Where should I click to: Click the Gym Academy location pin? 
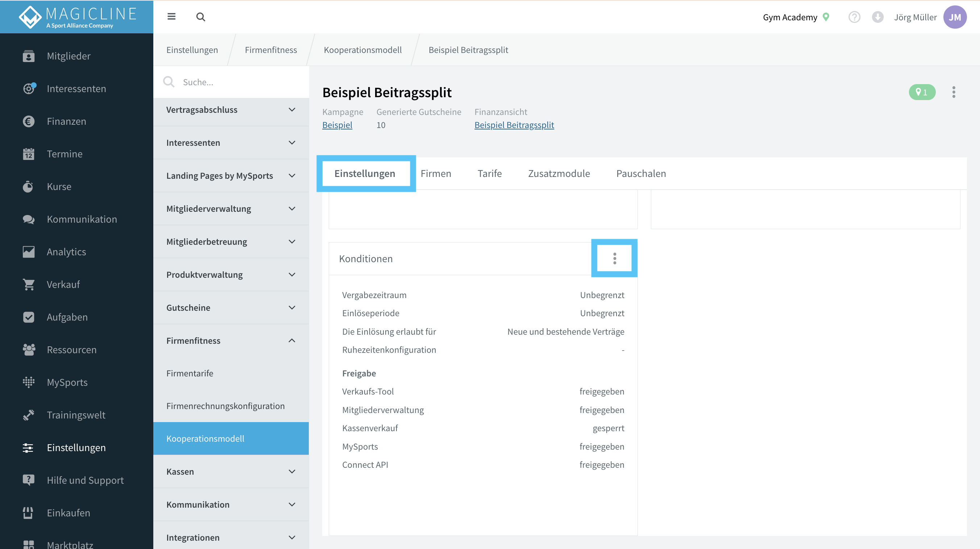826,17
